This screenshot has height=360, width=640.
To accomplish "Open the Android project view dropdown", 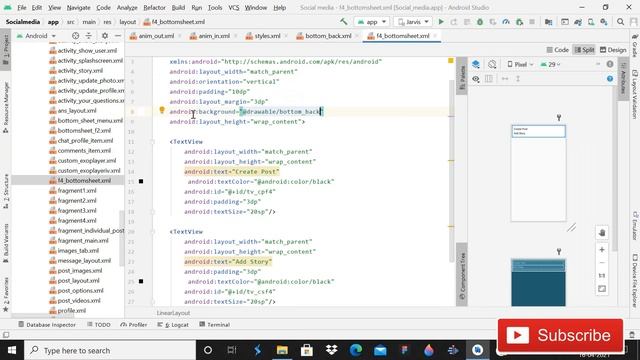I will coord(36,36).
